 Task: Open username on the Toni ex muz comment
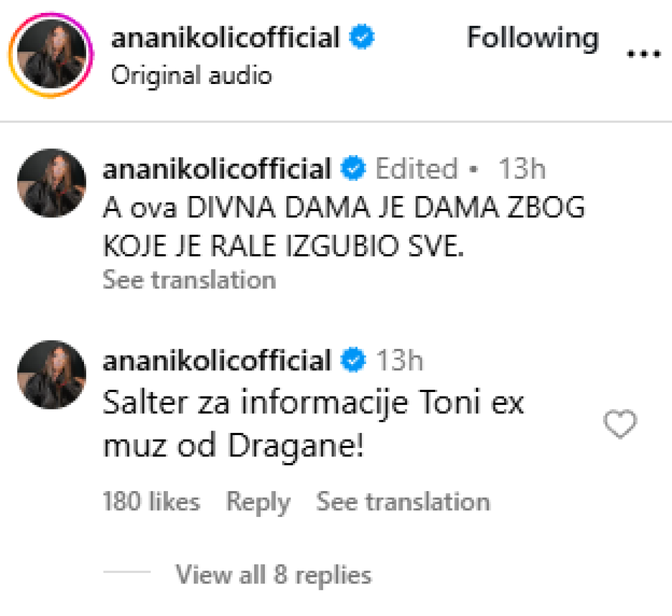[x=217, y=360]
